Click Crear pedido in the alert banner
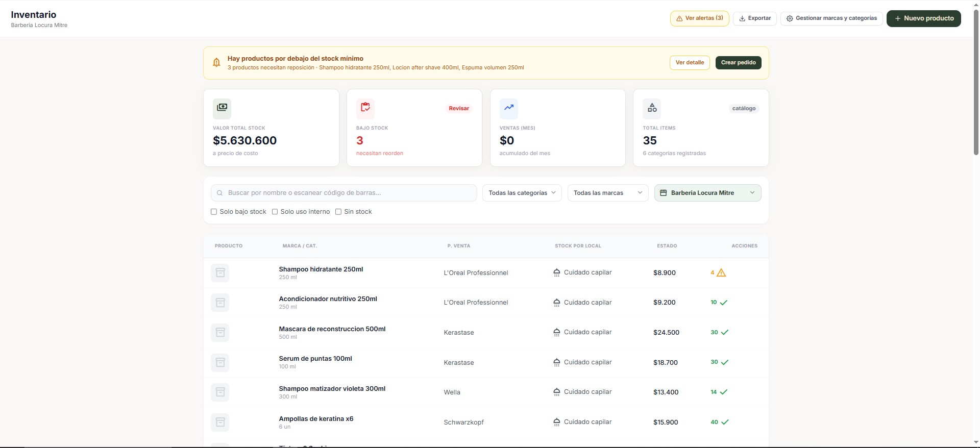 tap(738, 63)
